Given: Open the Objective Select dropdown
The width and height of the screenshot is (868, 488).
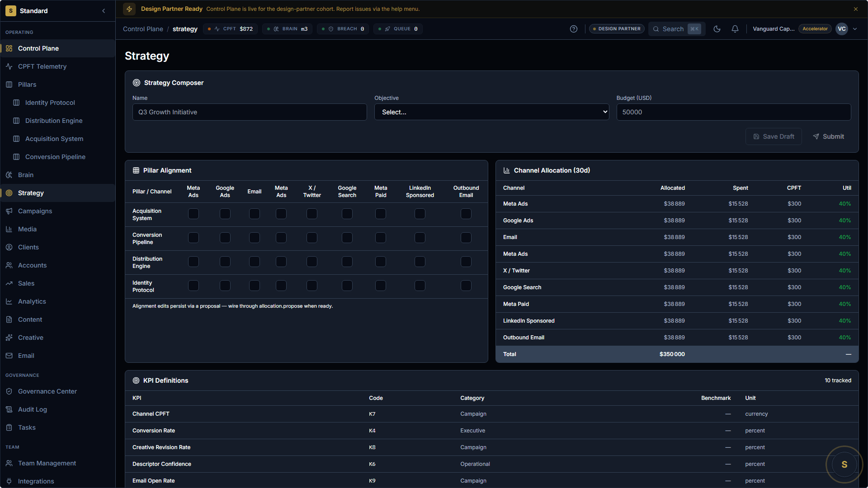Looking at the screenshot, I should (x=491, y=112).
